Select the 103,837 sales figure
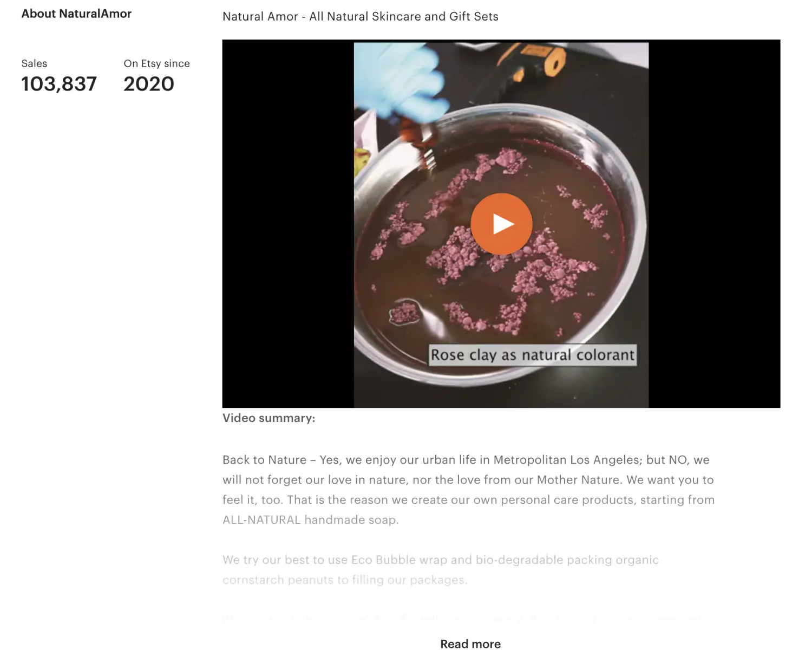The image size is (812, 656). click(59, 84)
